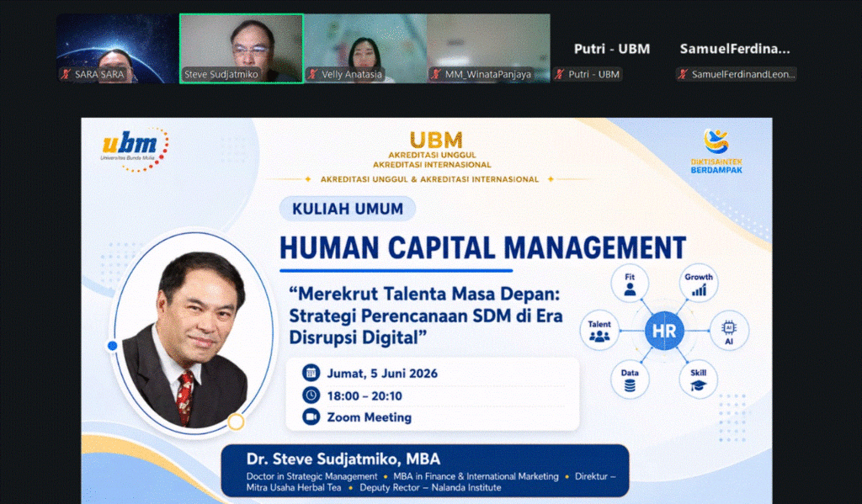Screen dimensions: 862x504
Task: Click the clock icon beside 18:00 – 20:10
Action: click(311, 395)
